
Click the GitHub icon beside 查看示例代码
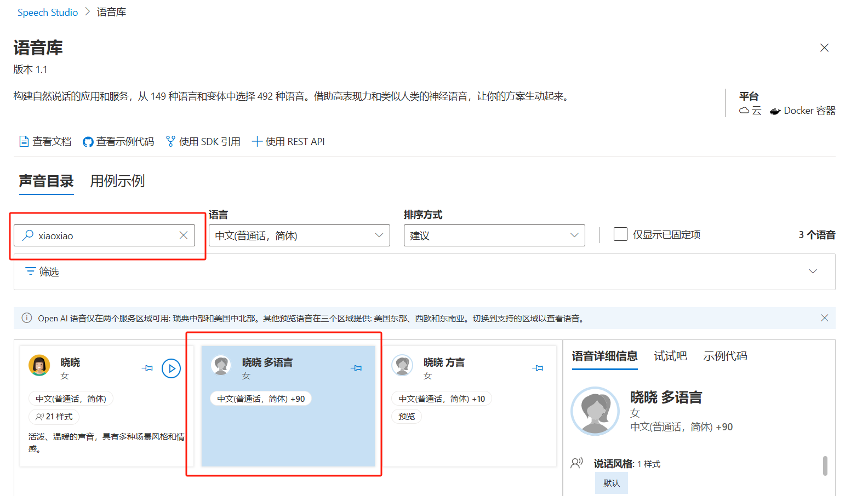tap(88, 142)
